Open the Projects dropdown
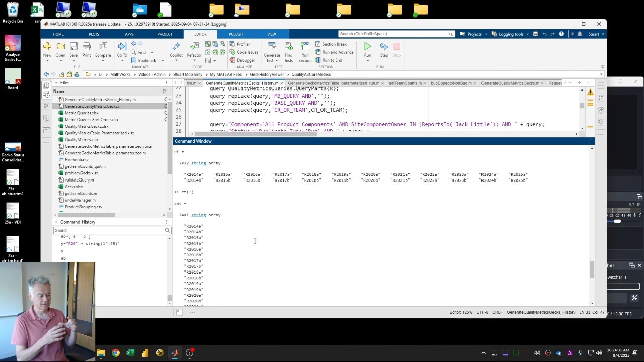Image resolution: width=644 pixels, height=362 pixels. pyautogui.click(x=474, y=34)
